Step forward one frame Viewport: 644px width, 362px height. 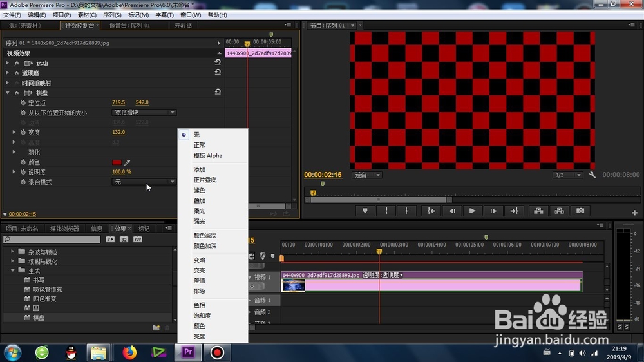click(493, 211)
